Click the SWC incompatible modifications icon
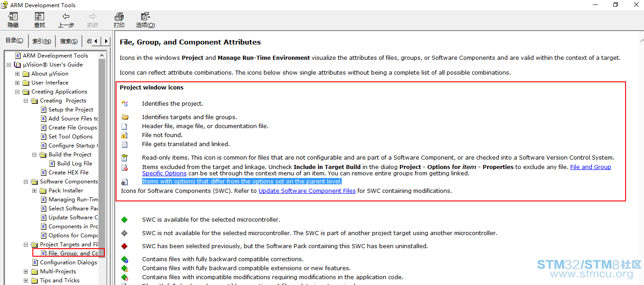 125,277
